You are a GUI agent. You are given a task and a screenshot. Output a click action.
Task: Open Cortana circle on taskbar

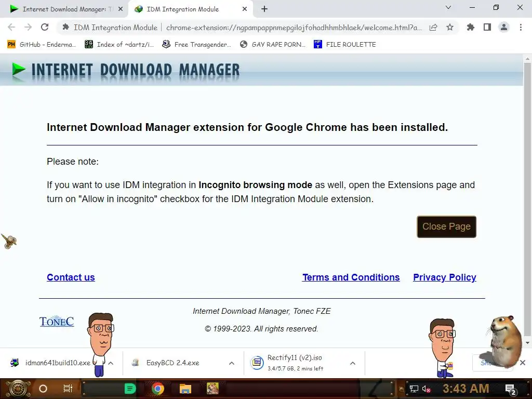[x=43, y=389]
